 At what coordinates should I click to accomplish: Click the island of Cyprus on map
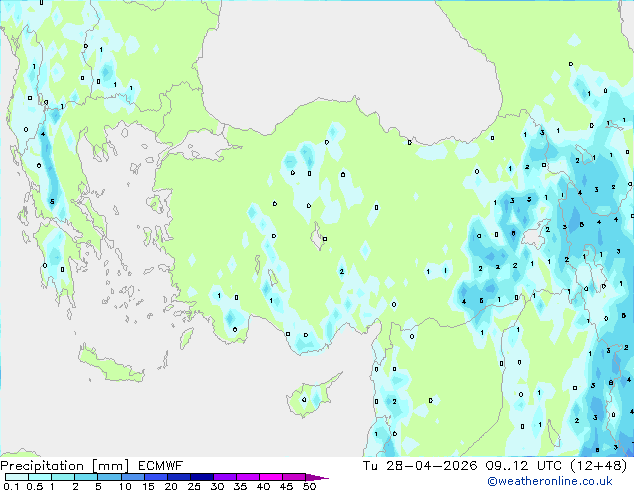(x=311, y=396)
